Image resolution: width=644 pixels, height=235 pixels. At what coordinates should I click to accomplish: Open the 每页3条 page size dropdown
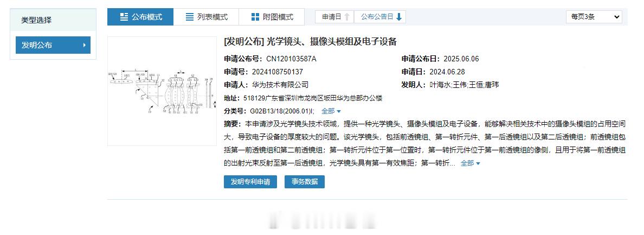click(x=594, y=17)
